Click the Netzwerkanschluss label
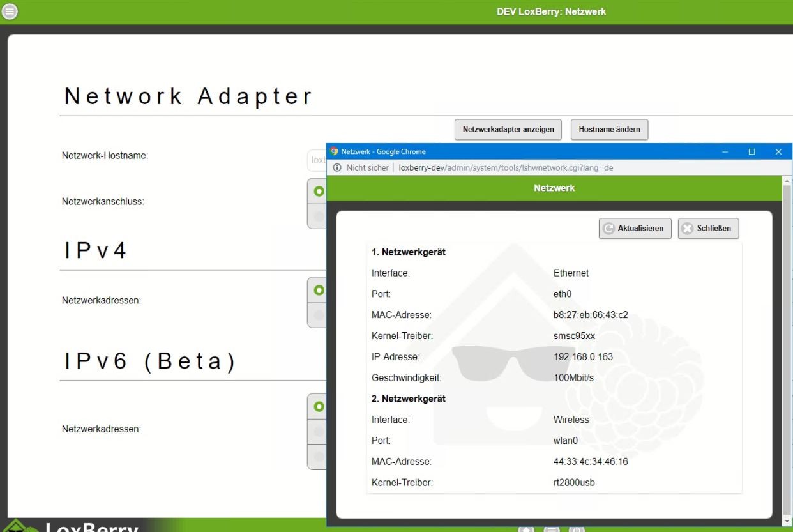This screenshot has width=793, height=532. click(x=103, y=201)
